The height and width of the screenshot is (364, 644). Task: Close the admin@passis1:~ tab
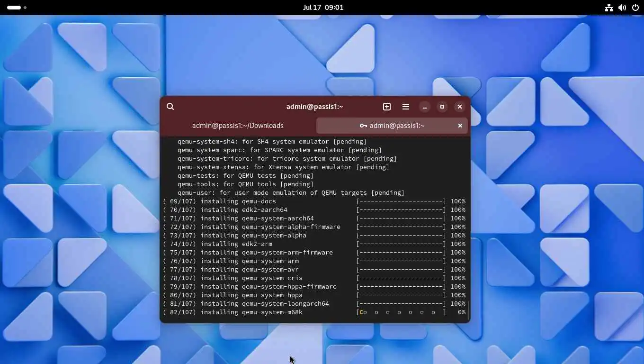click(x=460, y=126)
